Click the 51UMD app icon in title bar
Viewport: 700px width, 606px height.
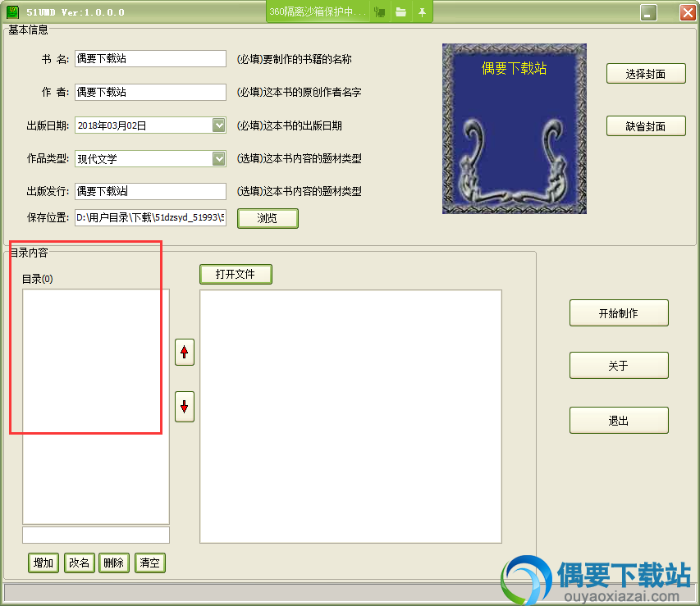coord(12,12)
